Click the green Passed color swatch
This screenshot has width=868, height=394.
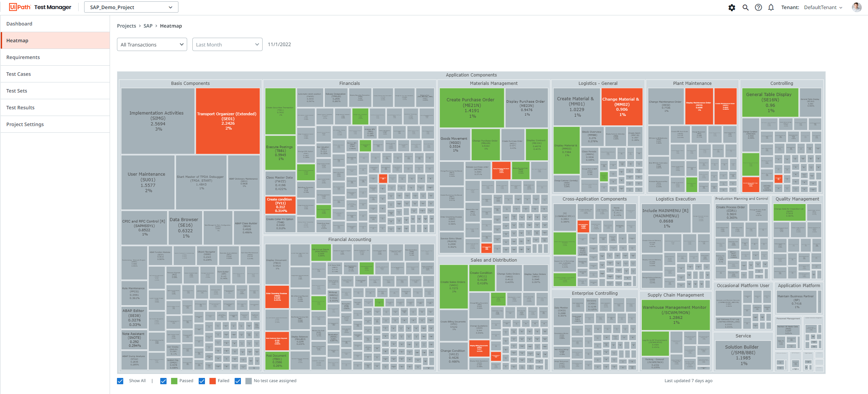click(174, 381)
